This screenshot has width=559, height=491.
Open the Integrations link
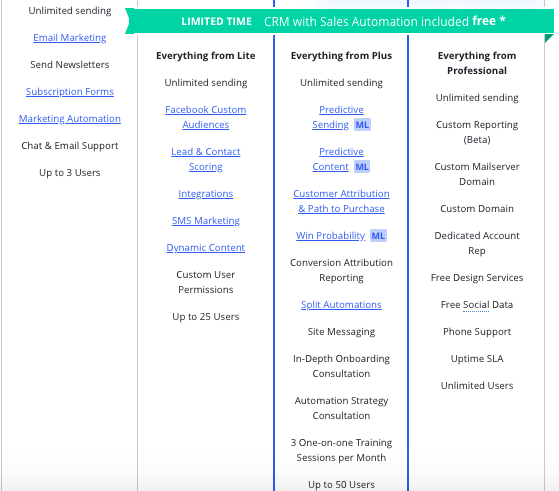click(x=206, y=194)
